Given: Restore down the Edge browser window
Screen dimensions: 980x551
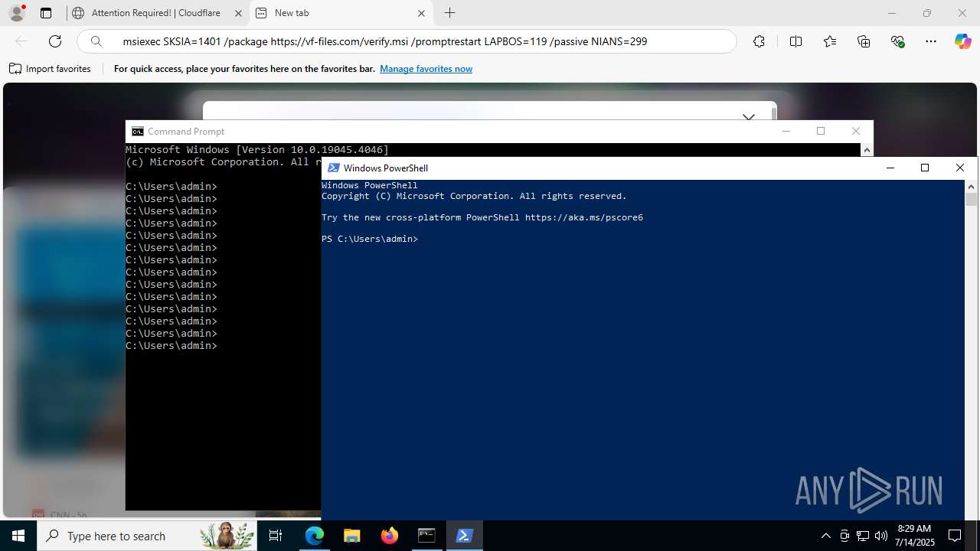Looking at the screenshot, I should pos(926,13).
